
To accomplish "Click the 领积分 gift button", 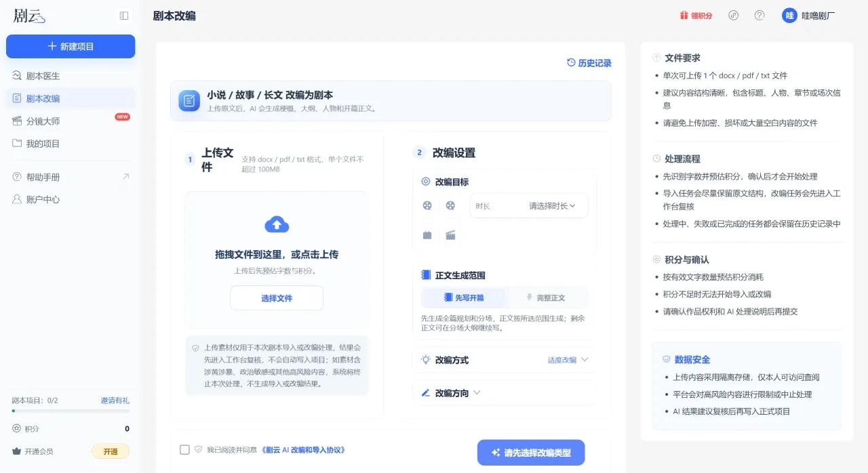I will 696,16.
